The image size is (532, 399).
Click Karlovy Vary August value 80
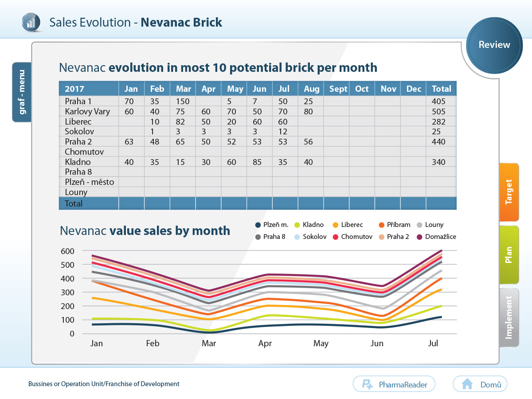click(308, 111)
